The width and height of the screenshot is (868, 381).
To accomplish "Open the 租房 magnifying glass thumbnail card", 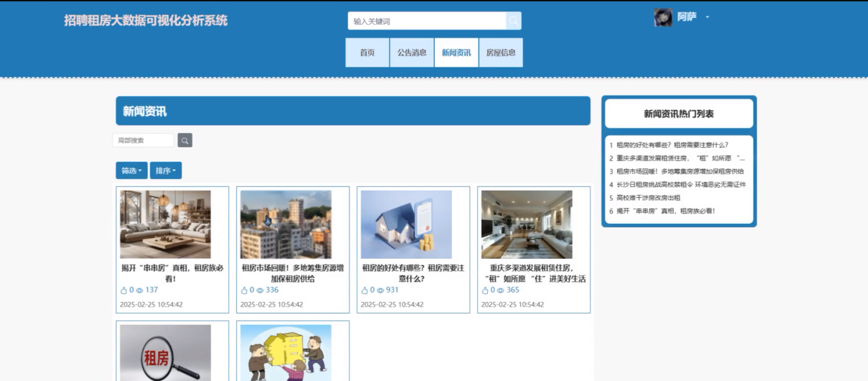I will (x=165, y=353).
